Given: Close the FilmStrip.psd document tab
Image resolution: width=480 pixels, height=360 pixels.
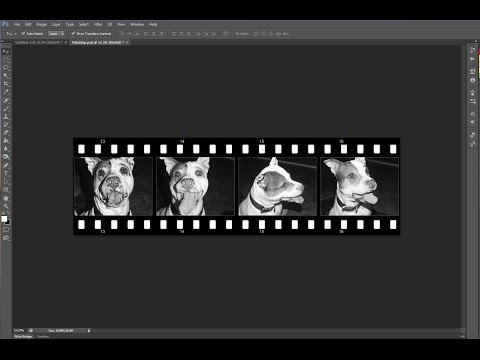Looking at the screenshot, I should coord(127,43).
